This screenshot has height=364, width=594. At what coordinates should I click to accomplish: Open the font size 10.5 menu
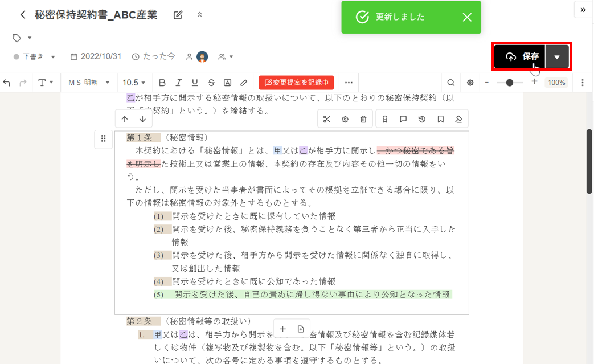coord(134,83)
